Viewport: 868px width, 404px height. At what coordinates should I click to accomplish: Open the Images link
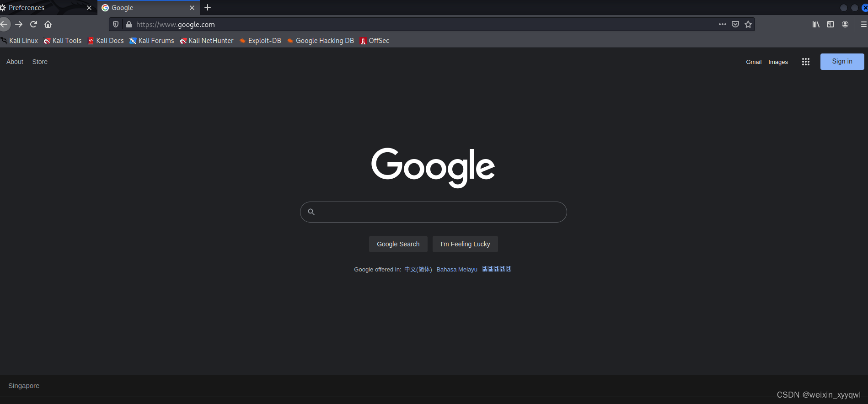(778, 62)
